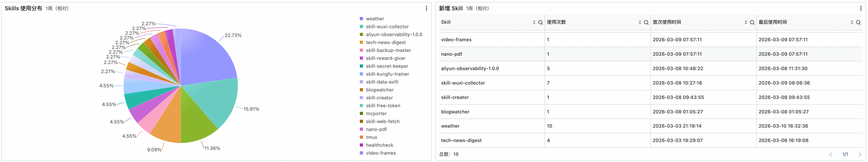Click page indicator 1/1
868x162 pixels.
pyautogui.click(x=845, y=154)
